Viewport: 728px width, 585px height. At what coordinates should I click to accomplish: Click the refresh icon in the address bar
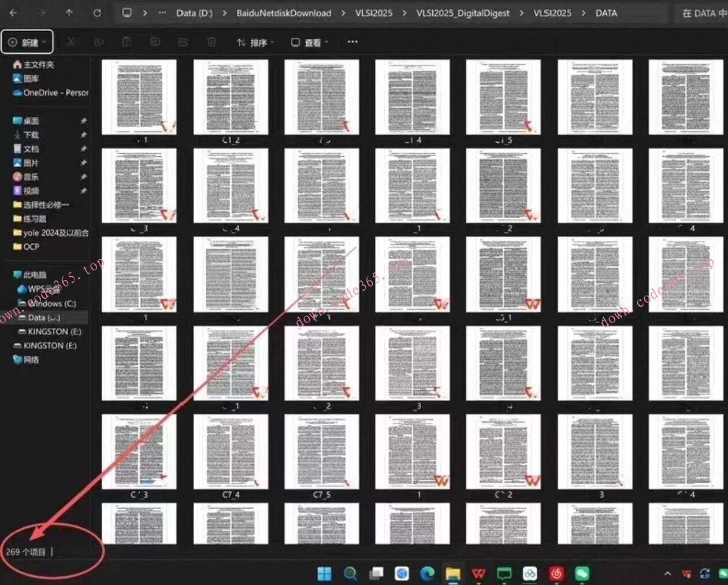(97, 13)
